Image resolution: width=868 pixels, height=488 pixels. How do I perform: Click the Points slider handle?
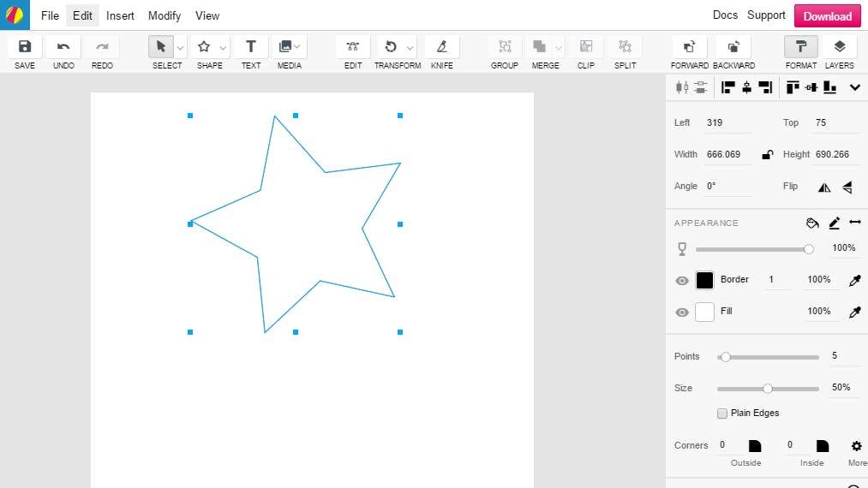725,357
